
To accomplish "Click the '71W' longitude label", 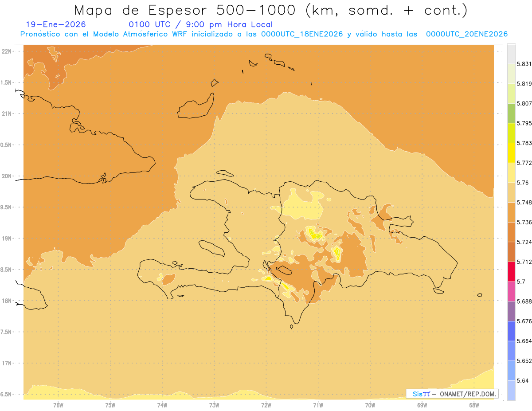I will [318, 405].
